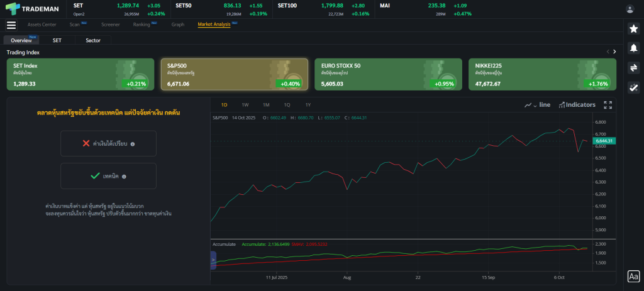Open the star favorites panel
This screenshot has width=644, height=291.
[633, 28]
